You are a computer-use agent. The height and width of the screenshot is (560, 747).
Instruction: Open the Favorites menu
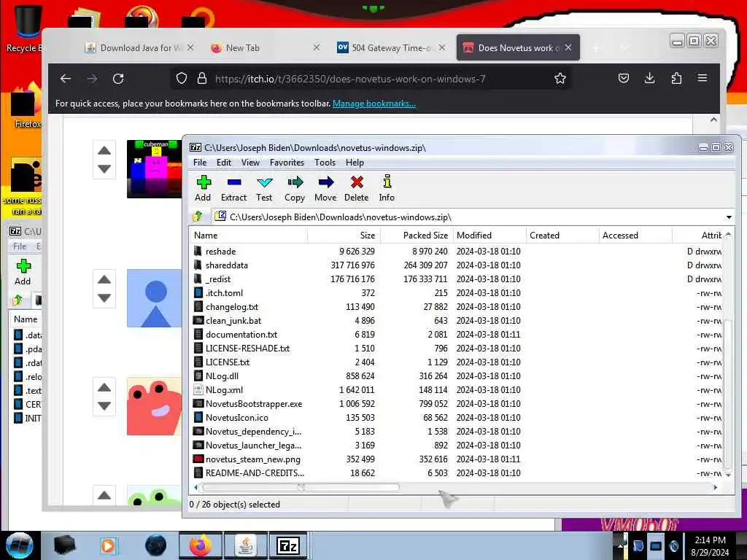(287, 163)
